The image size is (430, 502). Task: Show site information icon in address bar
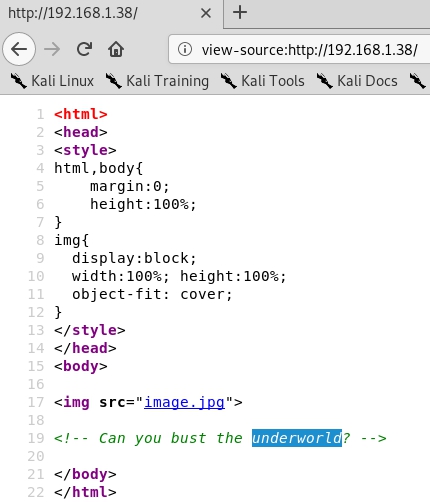point(185,49)
